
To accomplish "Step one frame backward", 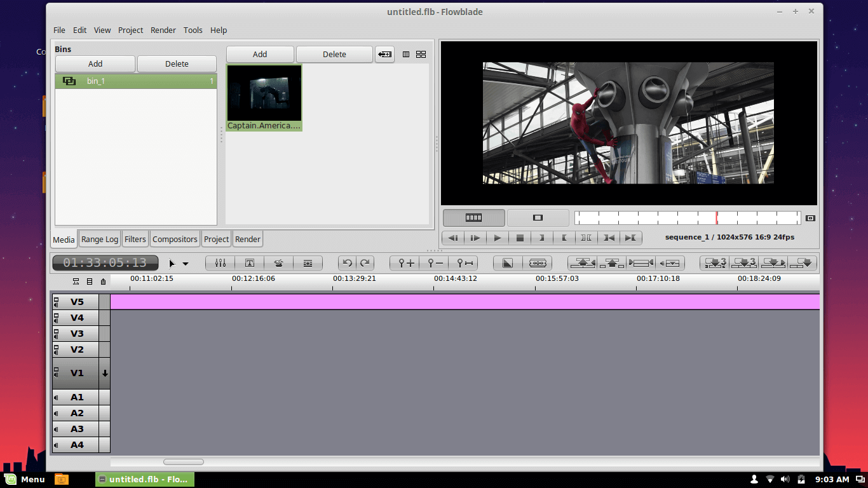I will click(453, 238).
